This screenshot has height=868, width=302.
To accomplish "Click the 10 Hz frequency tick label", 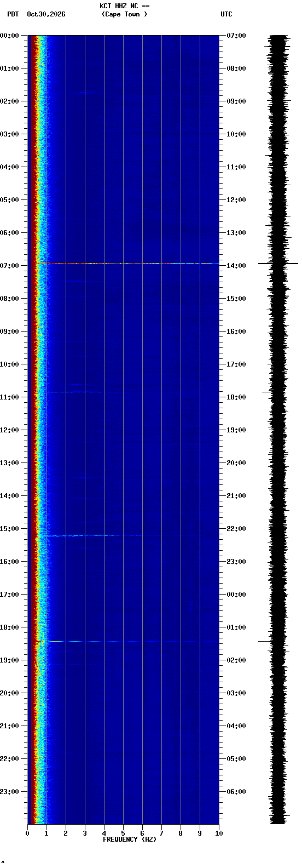I will pos(219,833).
